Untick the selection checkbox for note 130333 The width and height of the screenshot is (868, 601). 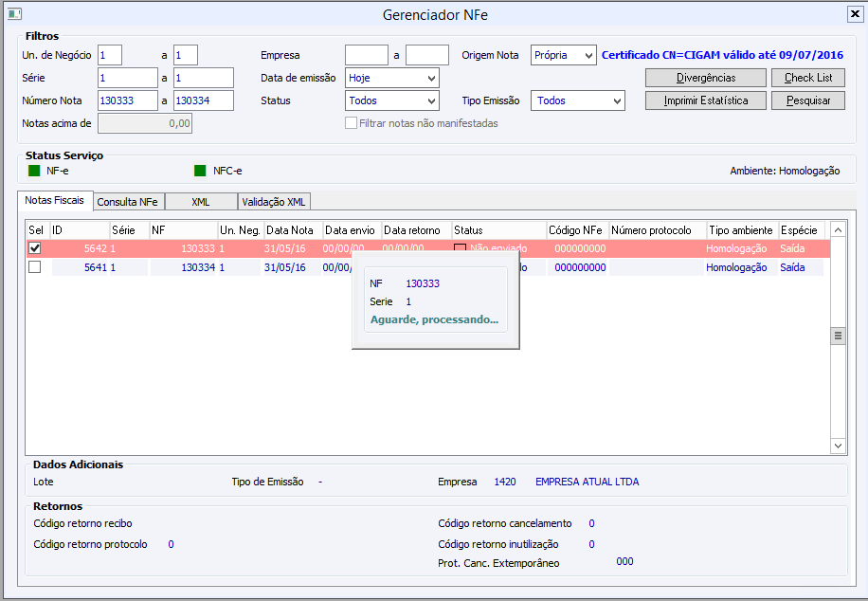click(x=35, y=248)
